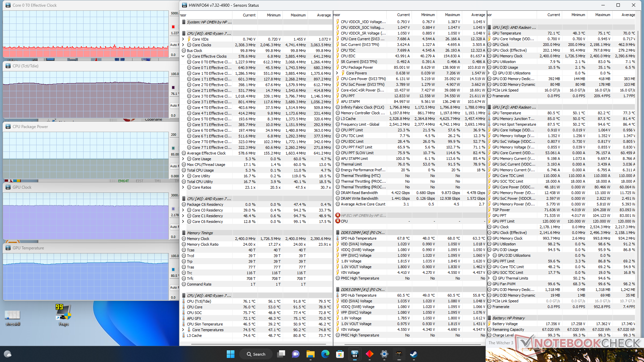This screenshot has height=362, width=644.
Task: Click the taskbar Search box
Action: 256,354
